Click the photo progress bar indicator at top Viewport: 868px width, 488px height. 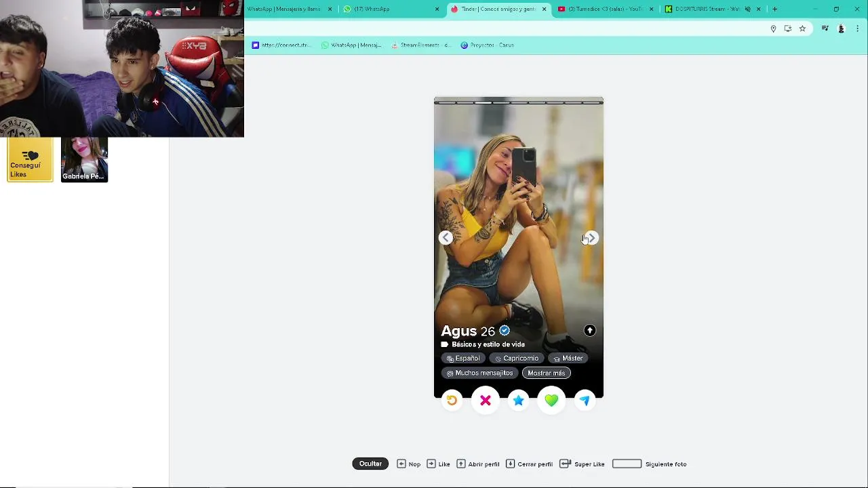[x=519, y=102]
